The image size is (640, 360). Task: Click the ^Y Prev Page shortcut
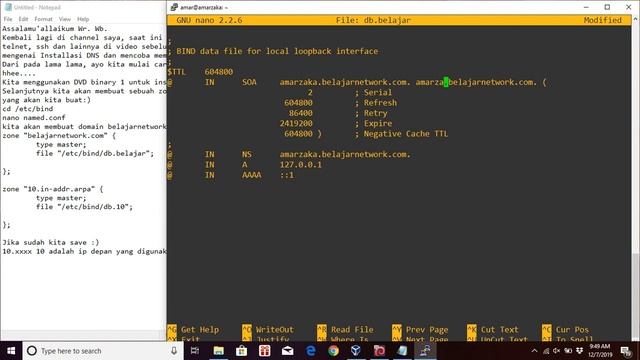(420, 329)
